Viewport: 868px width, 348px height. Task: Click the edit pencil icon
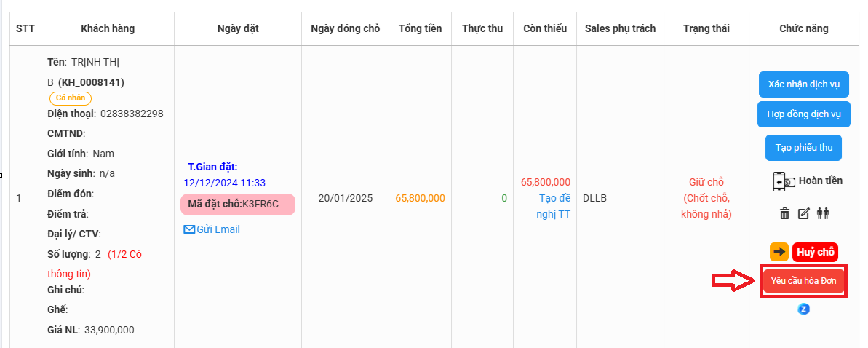point(803,213)
